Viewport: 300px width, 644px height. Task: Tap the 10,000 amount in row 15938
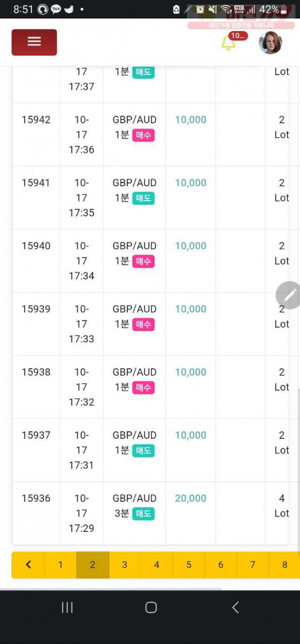pyautogui.click(x=190, y=372)
